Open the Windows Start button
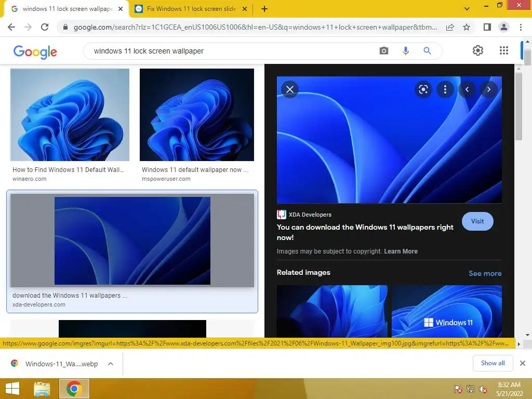The width and height of the screenshot is (532, 399). click(x=12, y=389)
